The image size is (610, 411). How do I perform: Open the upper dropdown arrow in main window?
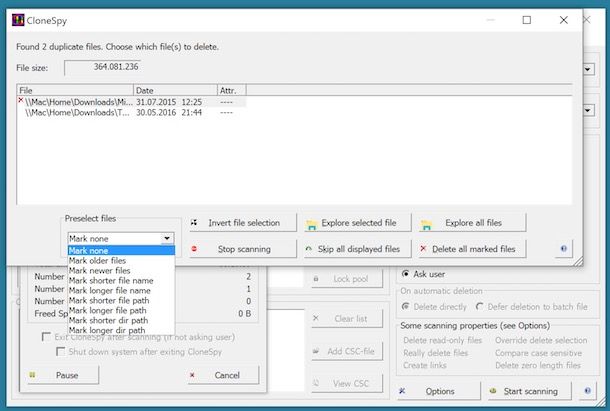pos(587,70)
